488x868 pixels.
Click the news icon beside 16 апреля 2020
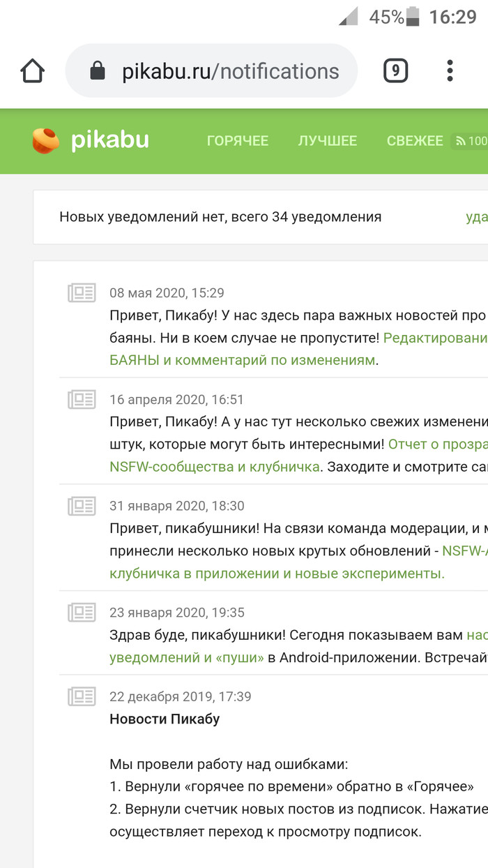82,399
